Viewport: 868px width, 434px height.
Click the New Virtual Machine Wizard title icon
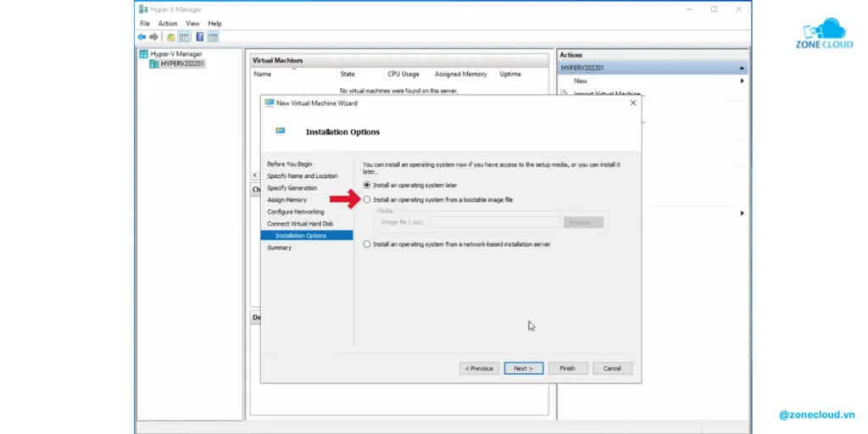click(269, 103)
